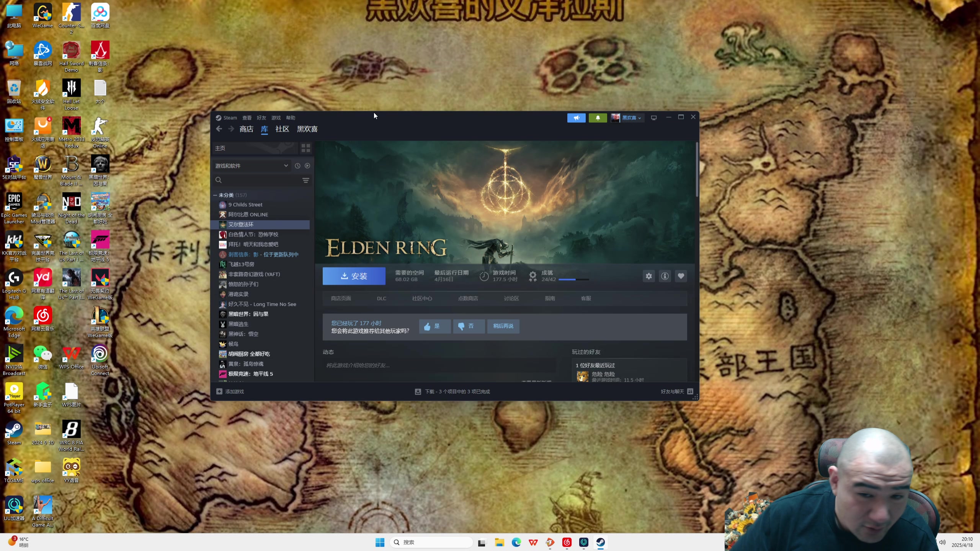Enter Big Picture mode icon
980x551 pixels.
point(654,118)
